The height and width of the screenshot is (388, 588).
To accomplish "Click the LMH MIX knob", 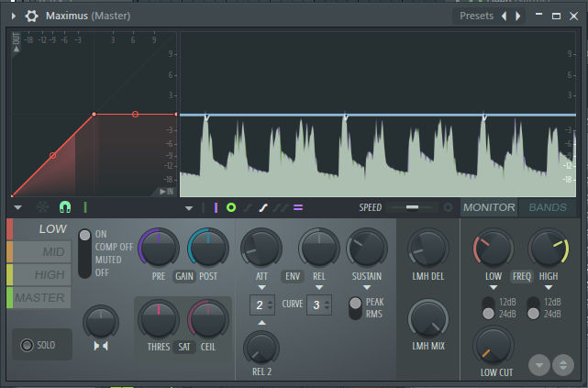I will tap(428, 319).
